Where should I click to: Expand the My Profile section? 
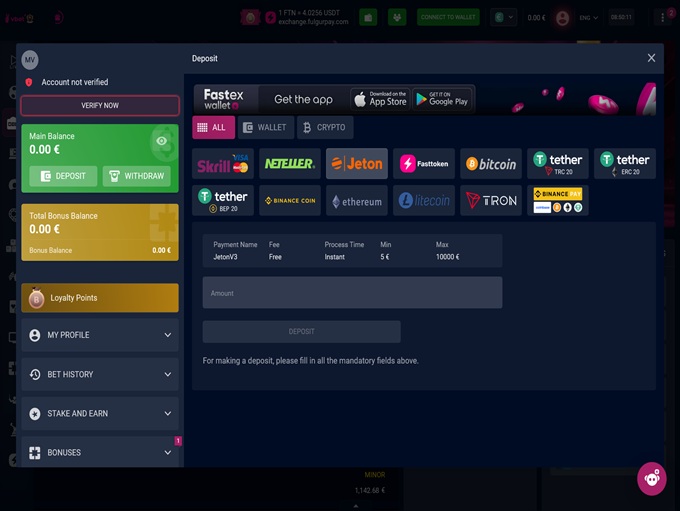point(100,335)
